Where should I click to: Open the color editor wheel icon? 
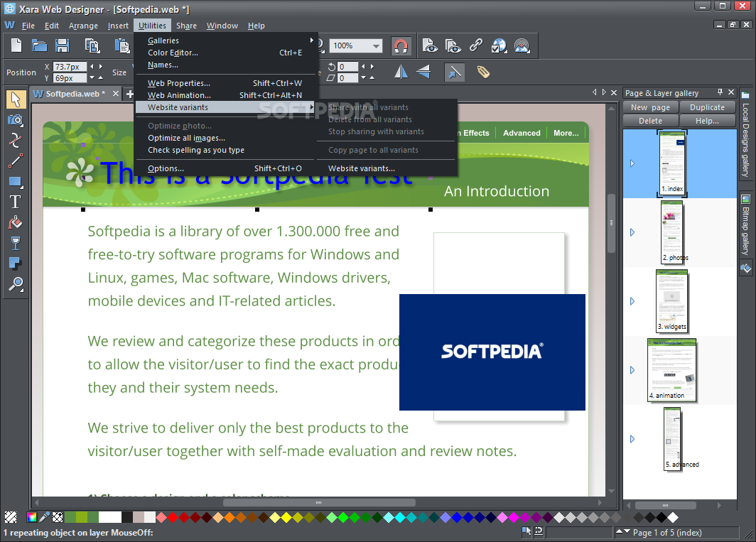[32, 517]
